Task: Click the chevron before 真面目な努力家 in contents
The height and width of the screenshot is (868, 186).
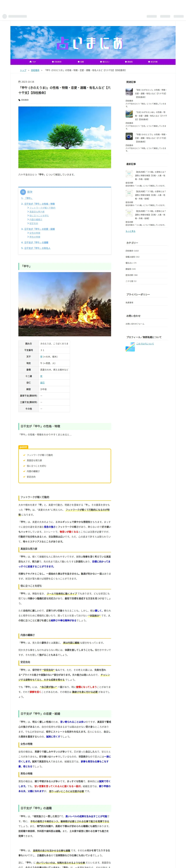Action: pos(28,212)
